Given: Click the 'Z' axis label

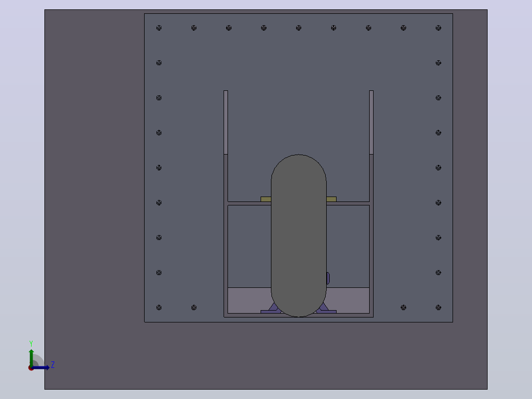Looking at the screenshot, I should click(53, 365).
